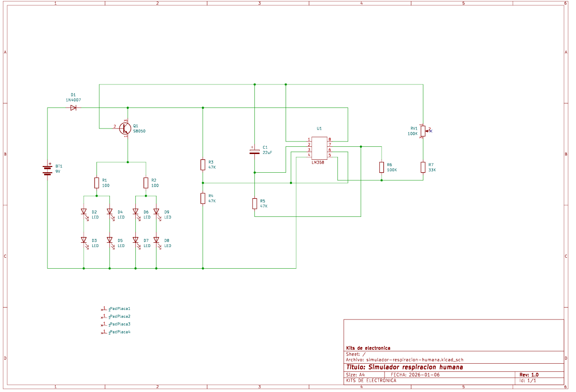Select the R3 47K resistor
The image size is (576, 392).
point(203,165)
